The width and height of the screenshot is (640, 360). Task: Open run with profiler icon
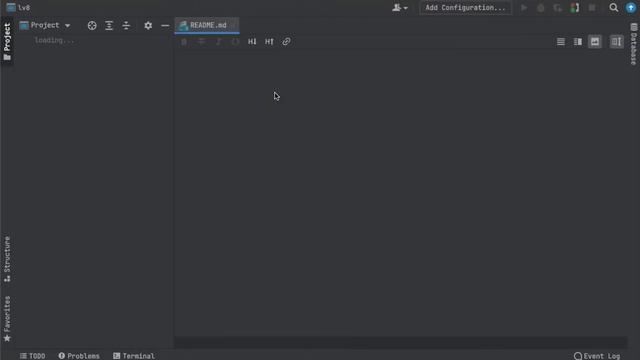pyautogui.click(x=575, y=8)
